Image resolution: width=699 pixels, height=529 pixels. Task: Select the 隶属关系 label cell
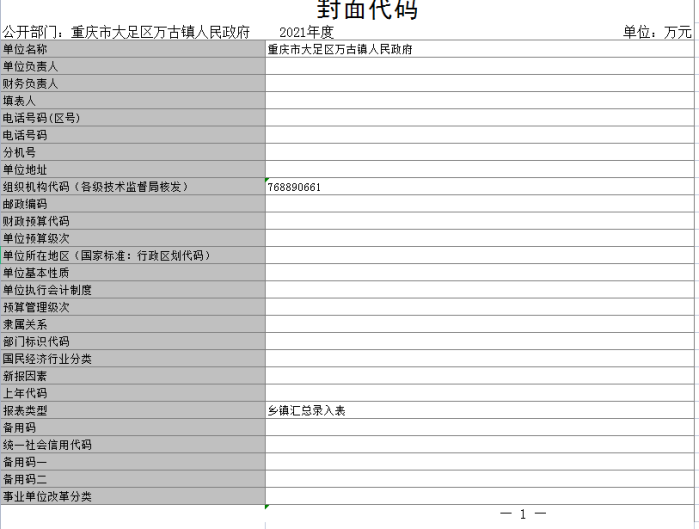pyautogui.click(x=133, y=325)
